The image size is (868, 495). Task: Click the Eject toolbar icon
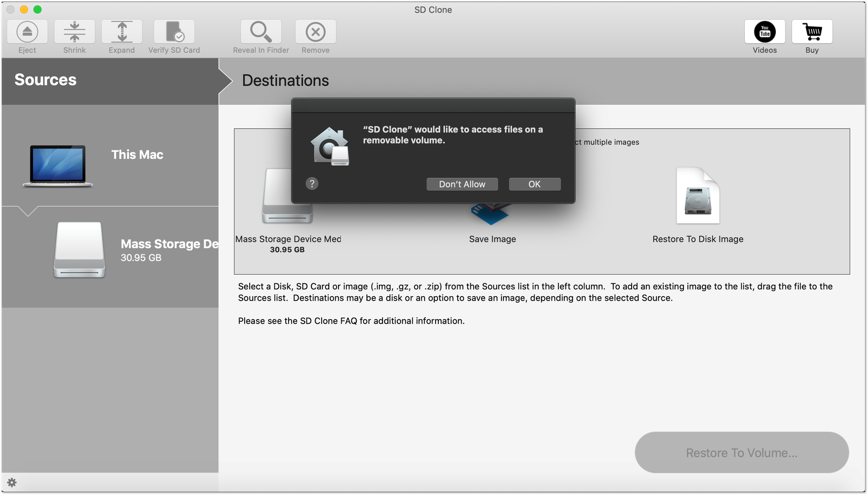coord(27,32)
